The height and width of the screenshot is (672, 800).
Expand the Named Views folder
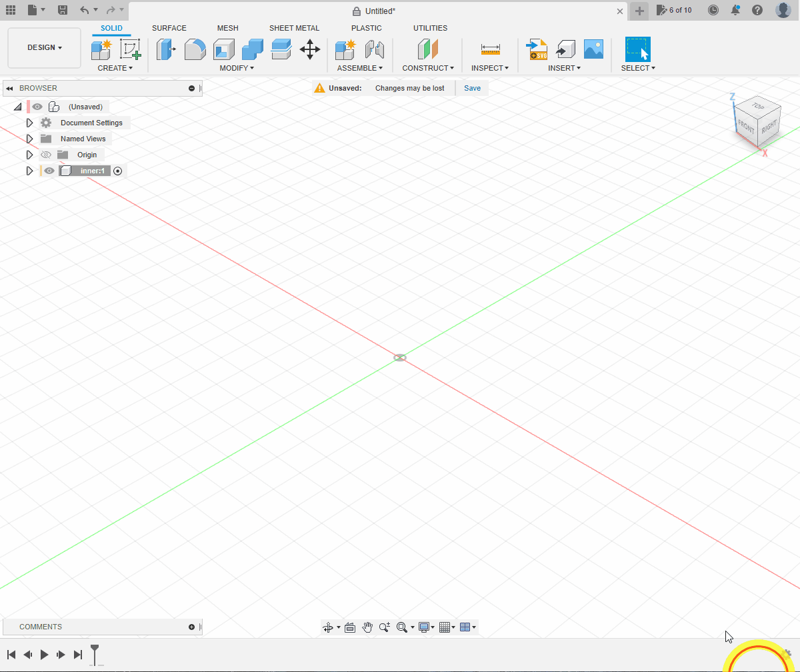click(x=29, y=139)
